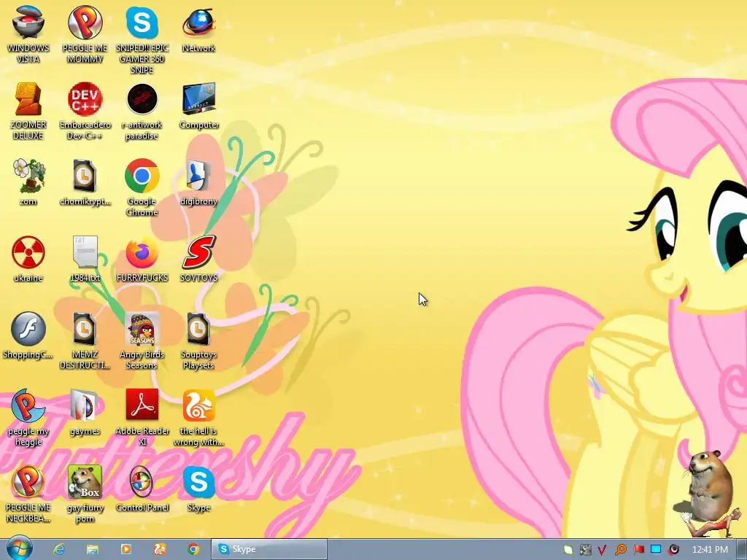Click the 12:41 PM clock
This screenshot has width=747, height=560.
[710, 550]
